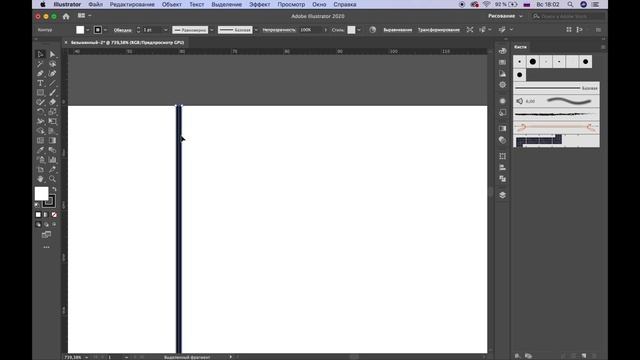Viewport: 640px width, 360px height.
Task: Open the Gradient panel icon in dock
Action: (x=502, y=128)
